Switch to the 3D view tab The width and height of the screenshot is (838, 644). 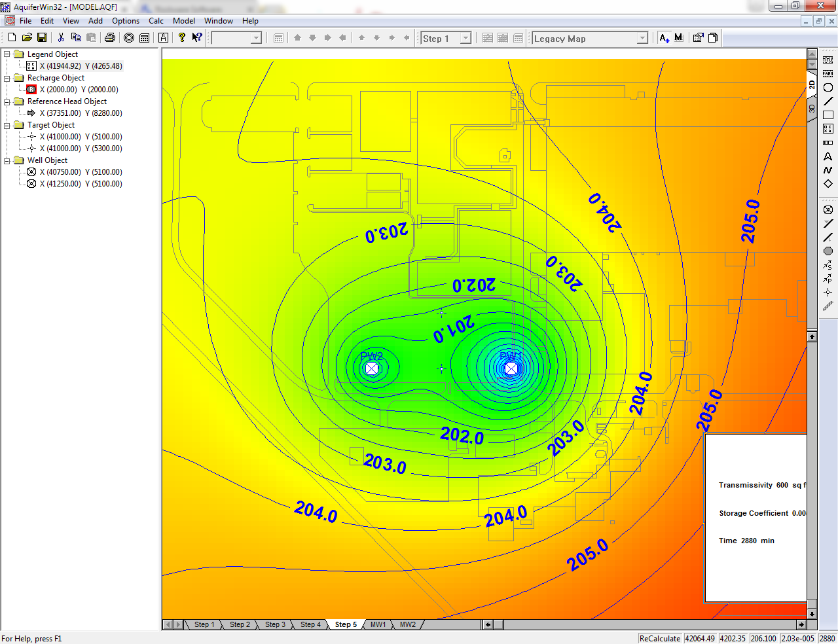[812, 109]
